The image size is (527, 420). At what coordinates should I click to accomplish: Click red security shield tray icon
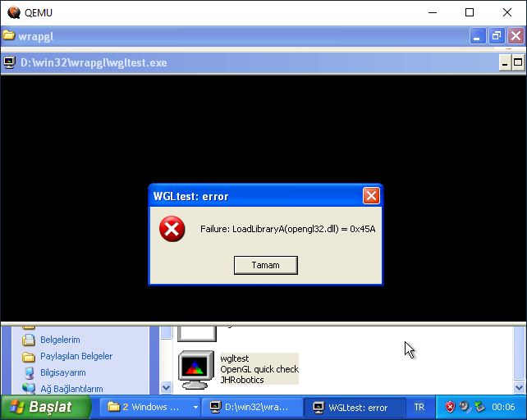(450, 407)
